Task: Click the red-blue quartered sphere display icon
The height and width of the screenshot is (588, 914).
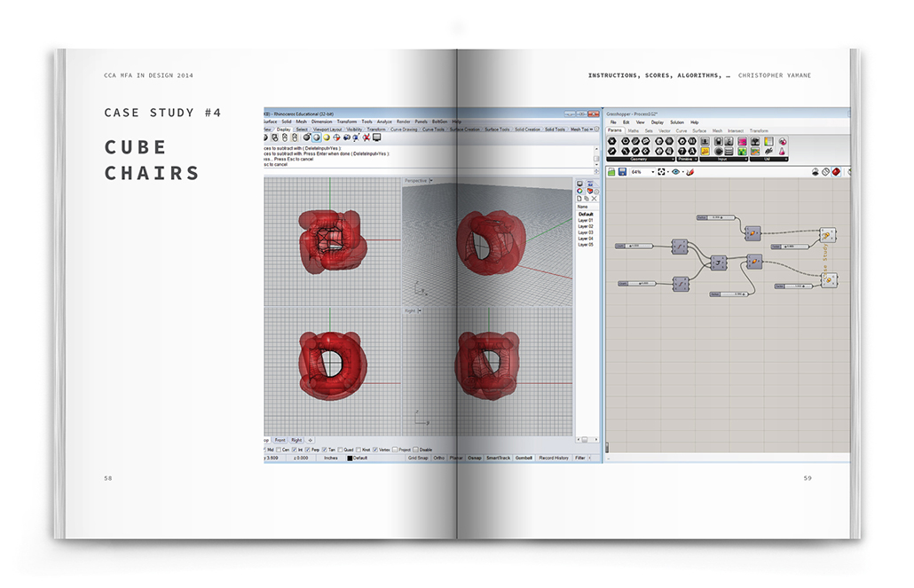Action: click(x=337, y=137)
